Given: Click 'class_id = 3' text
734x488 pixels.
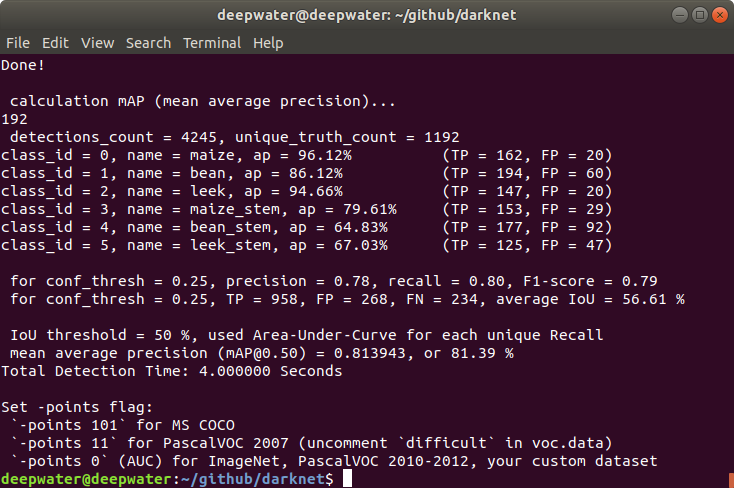Looking at the screenshot, I should tap(55, 209).
